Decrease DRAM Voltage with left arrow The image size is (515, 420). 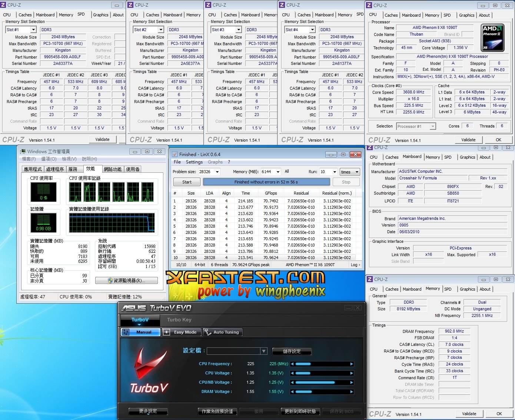(292, 392)
